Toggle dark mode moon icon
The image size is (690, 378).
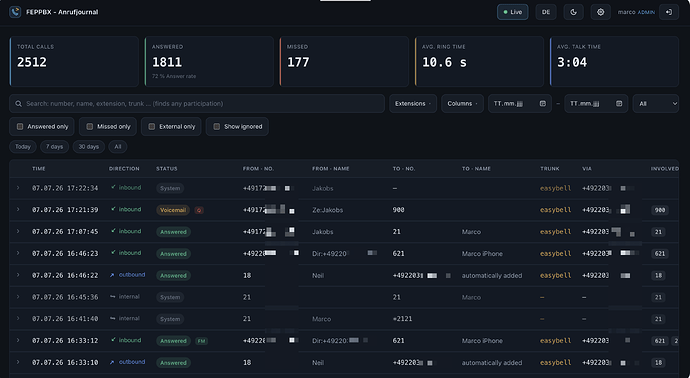(573, 12)
